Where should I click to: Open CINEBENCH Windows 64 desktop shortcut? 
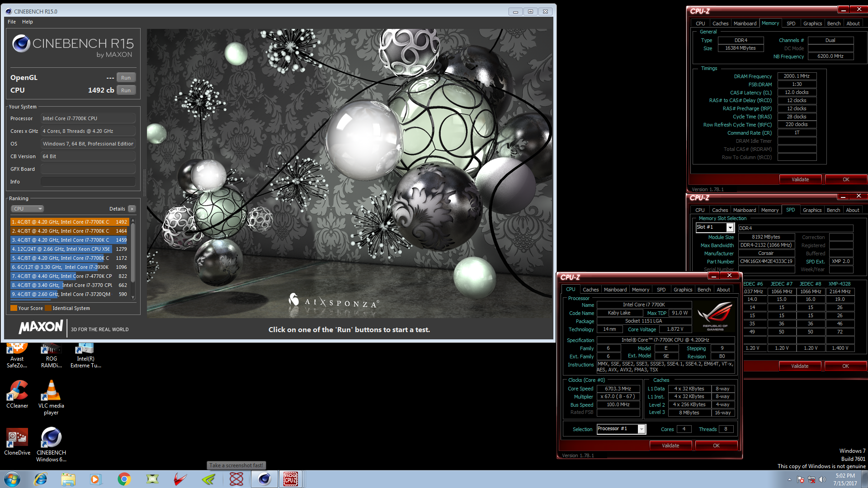[51, 444]
